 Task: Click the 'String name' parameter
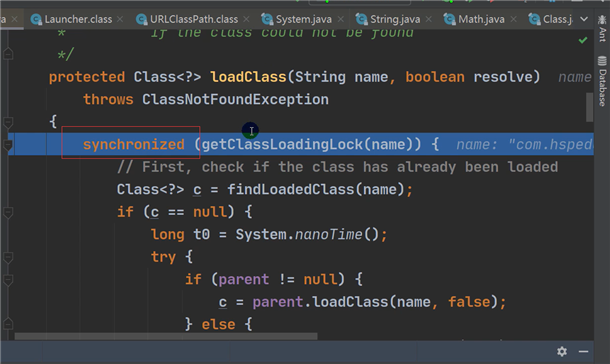[342, 77]
